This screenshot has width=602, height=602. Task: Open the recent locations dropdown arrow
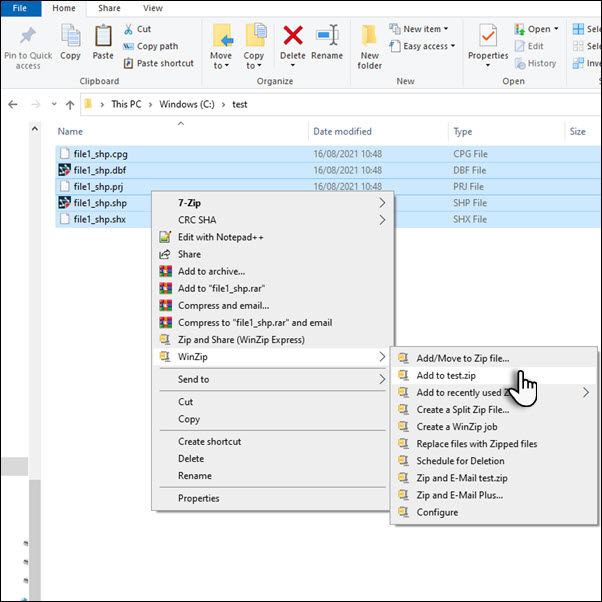54,104
